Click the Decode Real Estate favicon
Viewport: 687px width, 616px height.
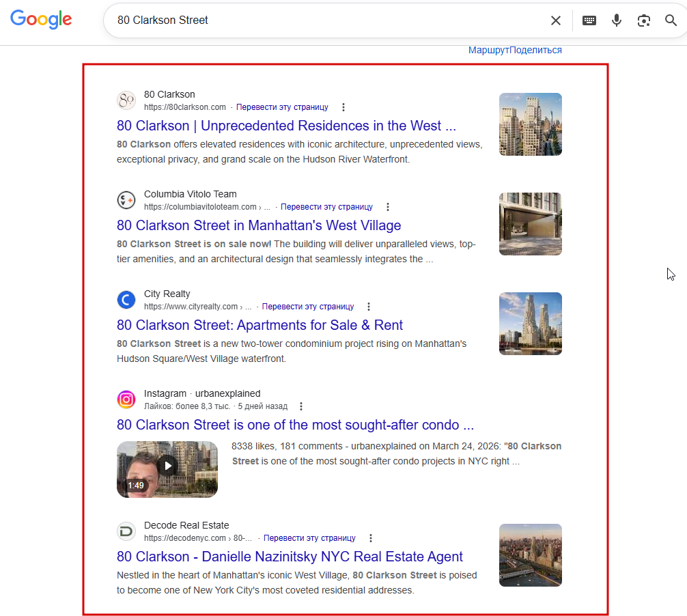coord(126,531)
